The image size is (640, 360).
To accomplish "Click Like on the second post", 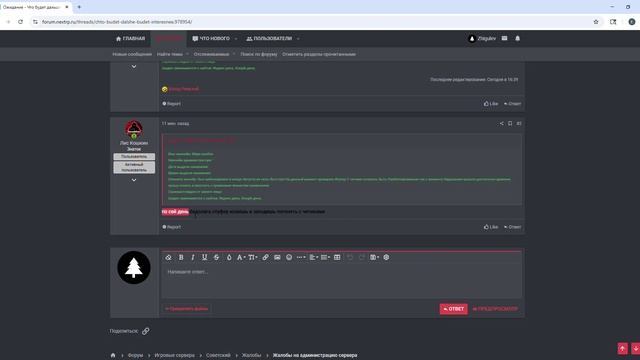I will click(491, 227).
